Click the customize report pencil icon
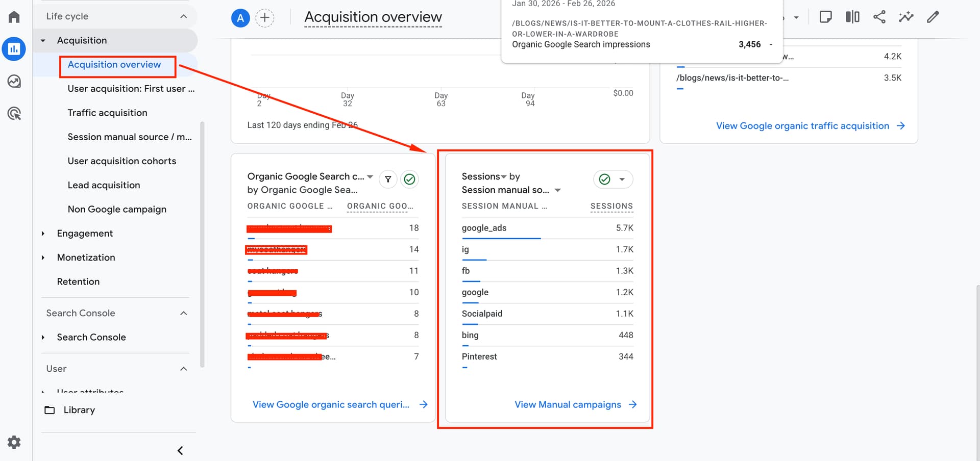Screen dimensions: 980x461 pos(933,17)
